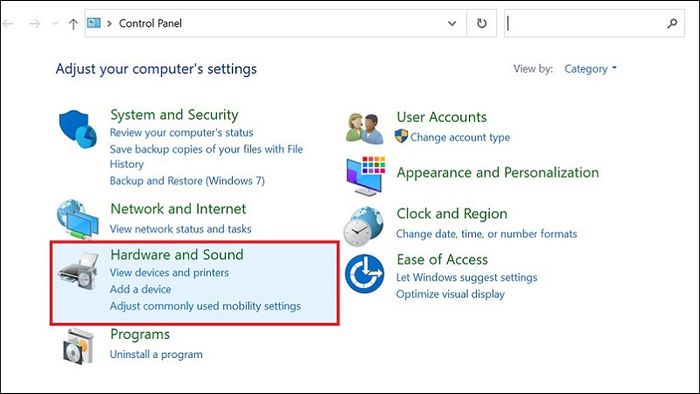The image size is (700, 394).
Task: Refresh the Control Panel view
Action: pos(481,23)
